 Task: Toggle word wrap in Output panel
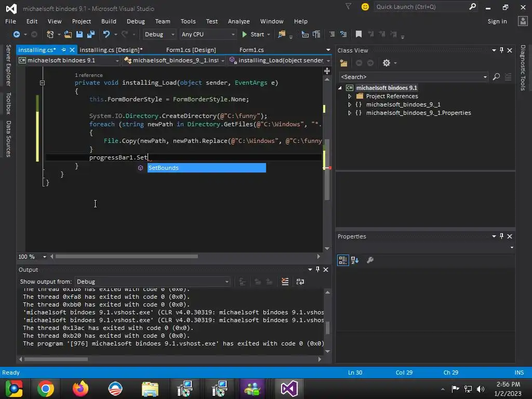(300, 282)
